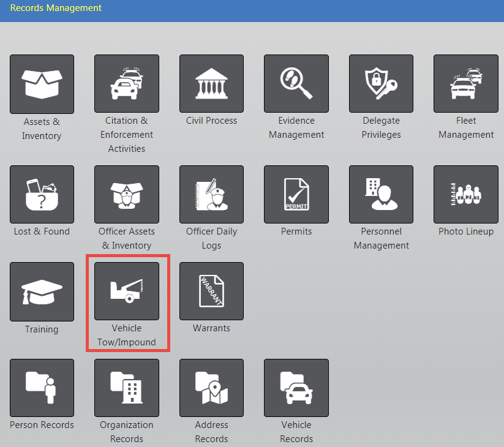
Task: Launch the Photo Lineup module
Action: pos(466,194)
